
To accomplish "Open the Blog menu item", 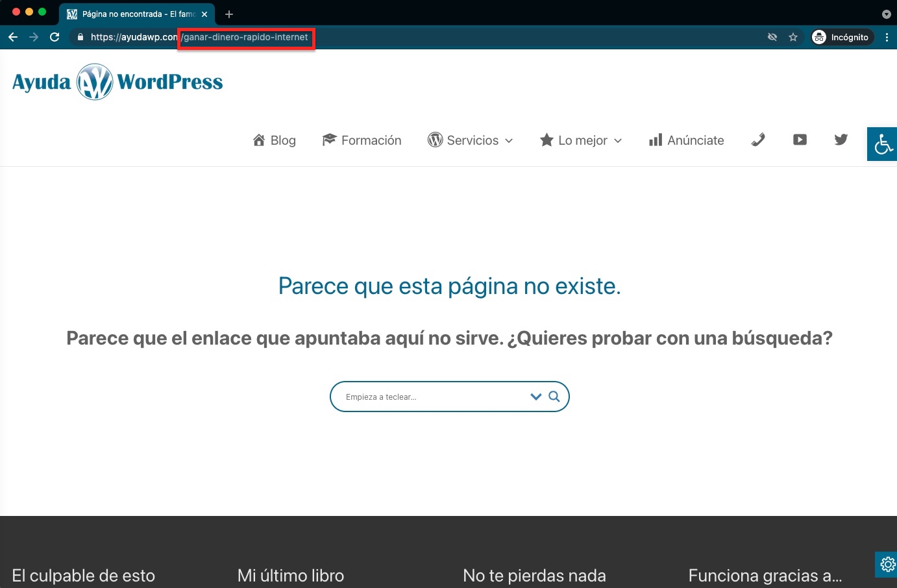I will point(275,140).
